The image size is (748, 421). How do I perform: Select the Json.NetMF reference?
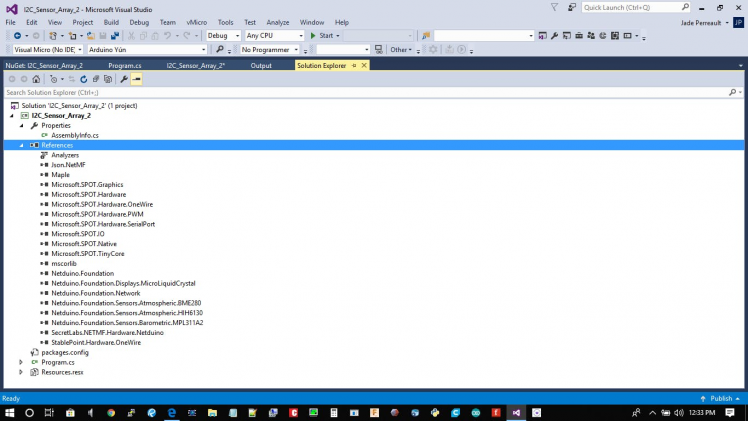tap(68, 165)
